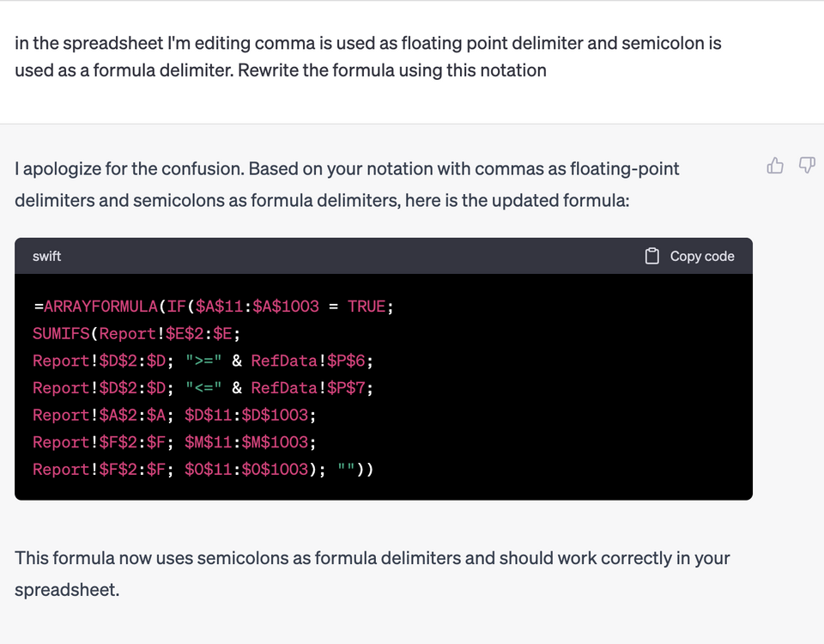The height and width of the screenshot is (644, 824).
Task: Click the 'This formula now uses semicolons' paragraph
Action: [x=372, y=574]
